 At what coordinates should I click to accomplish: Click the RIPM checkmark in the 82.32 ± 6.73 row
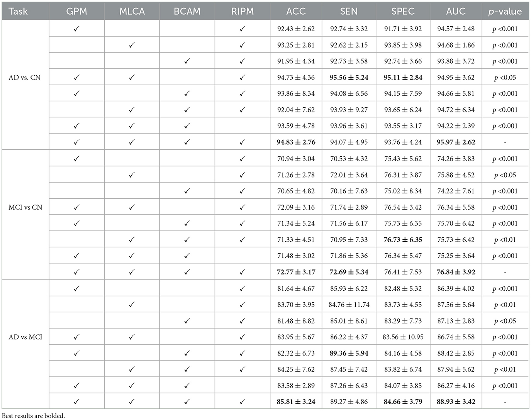[x=242, y=353]
